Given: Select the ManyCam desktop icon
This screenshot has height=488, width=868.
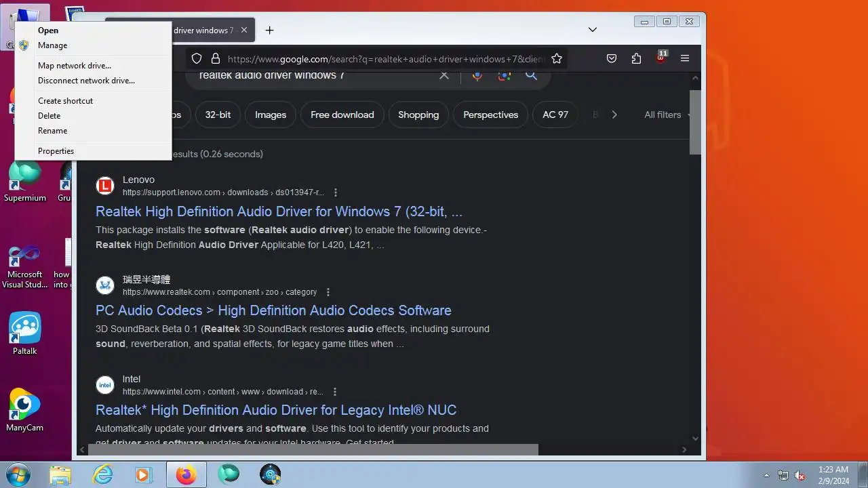Looking at the screenshot, I should 25,410.
